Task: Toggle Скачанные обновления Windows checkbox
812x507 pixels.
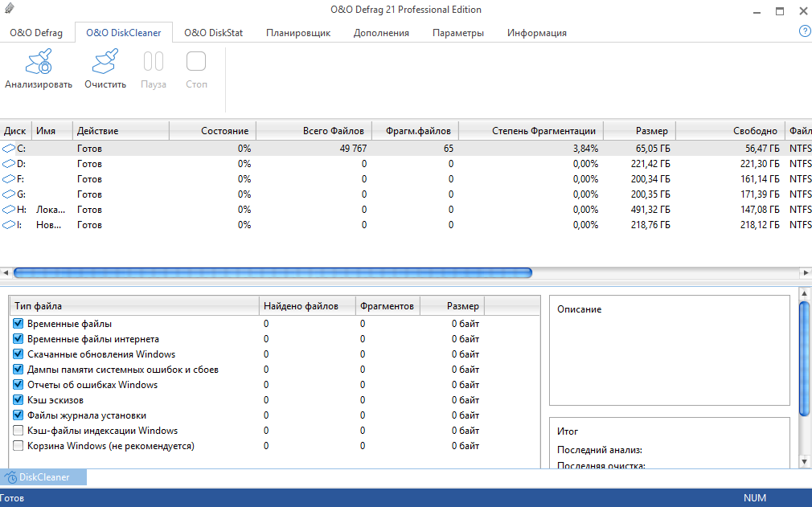Action: click(x=18, y=354)
